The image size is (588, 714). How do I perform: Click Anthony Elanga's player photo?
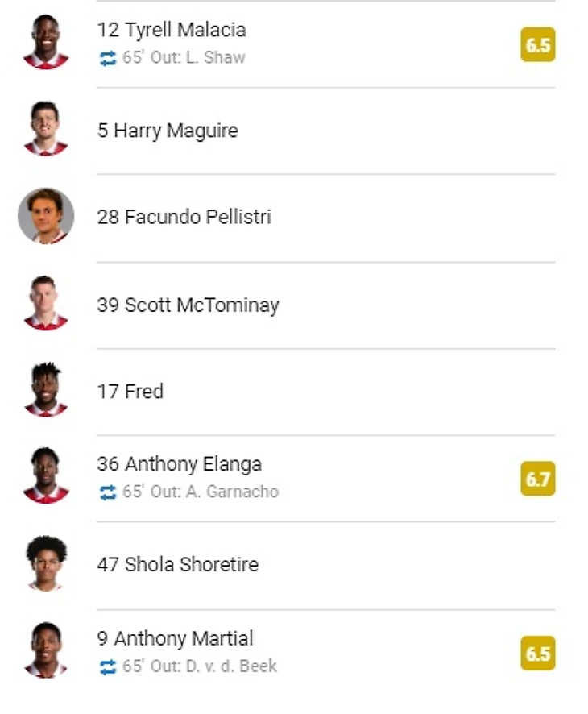point(46,476)
